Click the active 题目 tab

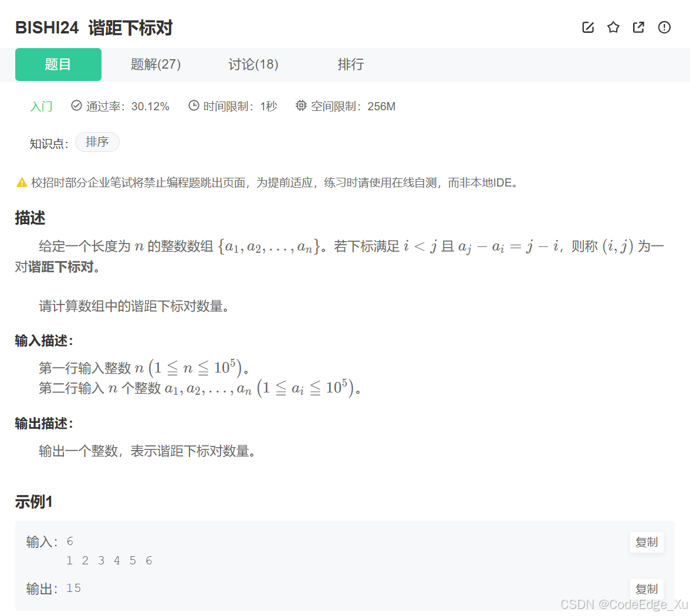pyautogui.click(x=58, y=65)
